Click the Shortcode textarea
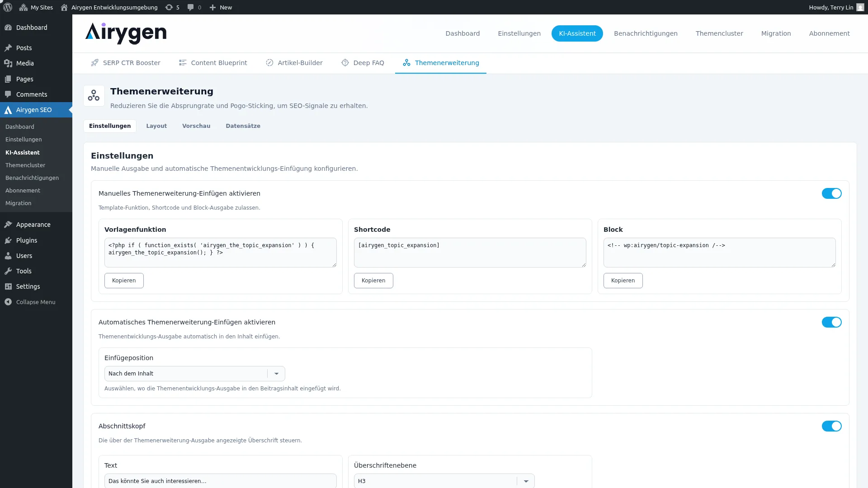 click(x=470, y=253)
